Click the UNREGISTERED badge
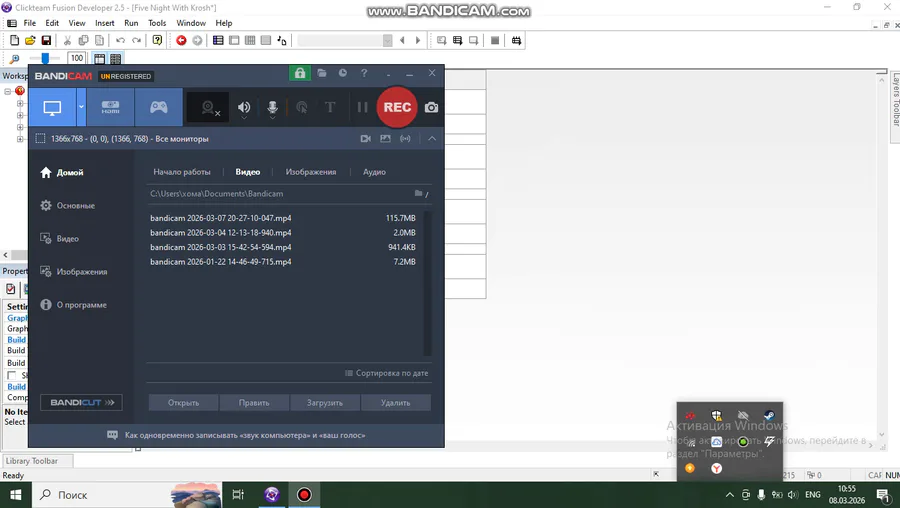 pyautogui.click(x=126, y=76)
